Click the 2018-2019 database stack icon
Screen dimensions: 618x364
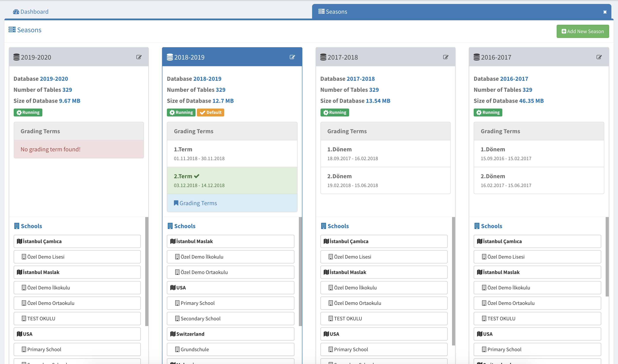[x=170, y=57]
